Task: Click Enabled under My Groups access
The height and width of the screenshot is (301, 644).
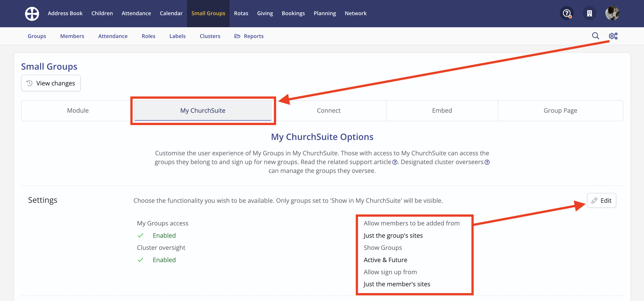Action: [x=164, y=236]
